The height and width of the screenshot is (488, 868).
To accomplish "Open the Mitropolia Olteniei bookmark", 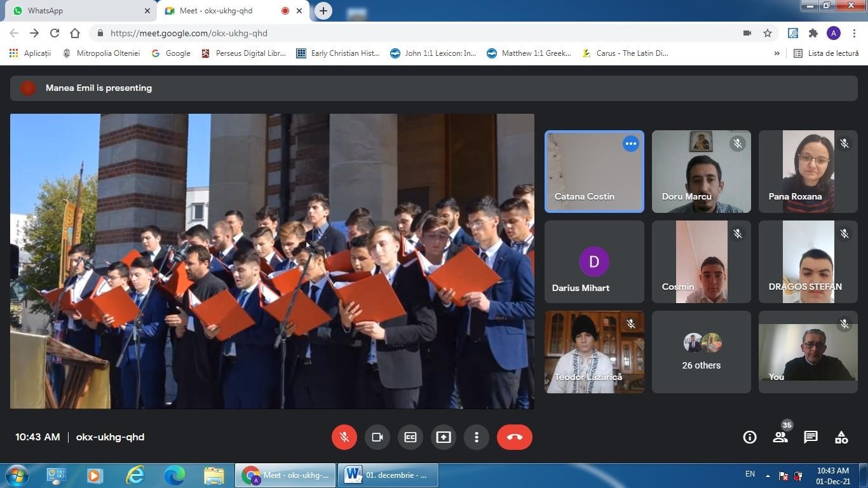I will coord(102,53).
